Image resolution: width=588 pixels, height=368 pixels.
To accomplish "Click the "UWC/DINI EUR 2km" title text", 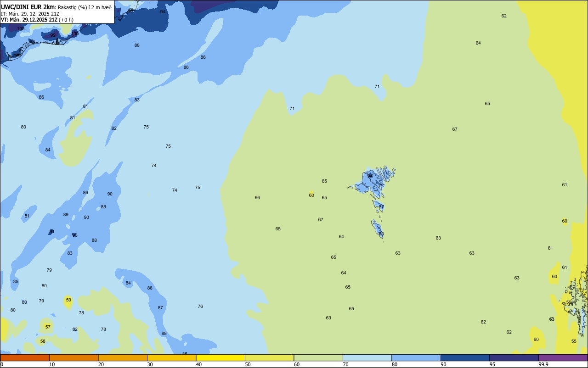I will coord(28,7).
